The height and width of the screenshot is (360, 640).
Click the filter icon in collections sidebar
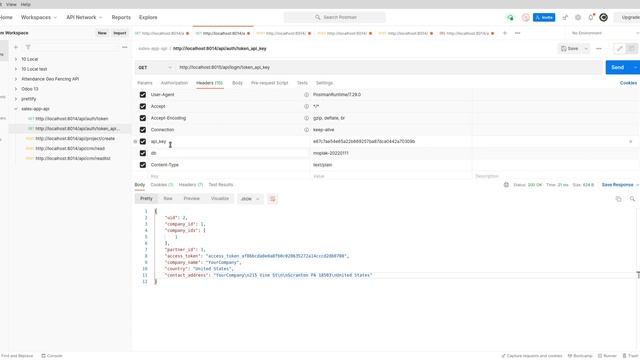pyautogui.click(x=28, y=47)
